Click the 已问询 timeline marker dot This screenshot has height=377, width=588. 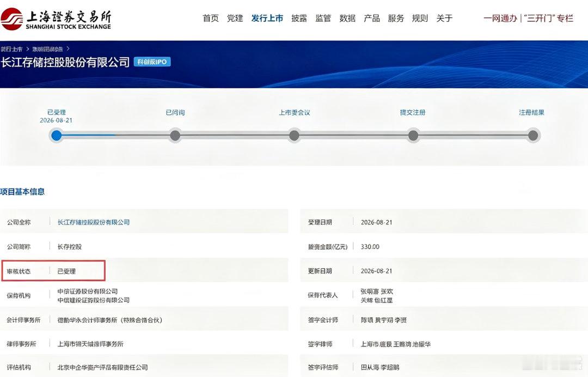[175, 136]
